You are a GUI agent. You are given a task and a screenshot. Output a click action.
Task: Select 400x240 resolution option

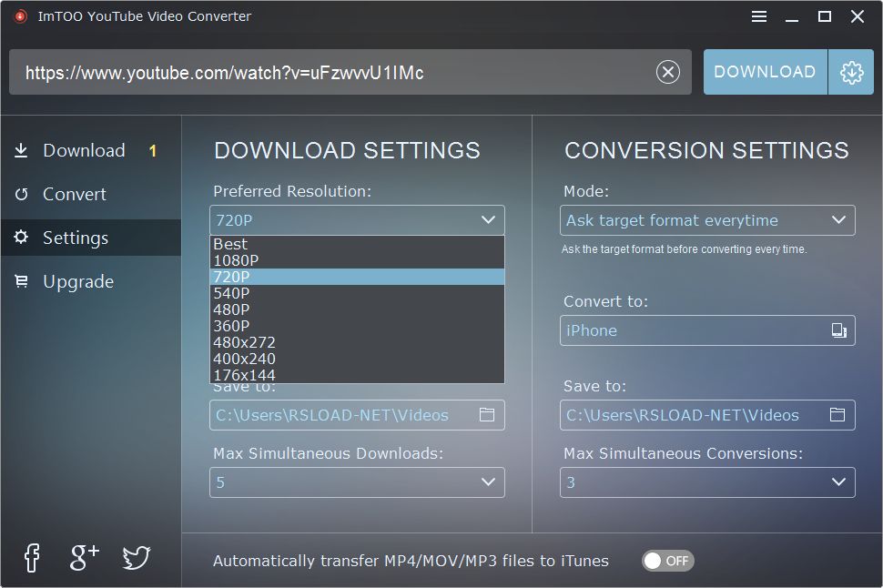click(357, 359)
